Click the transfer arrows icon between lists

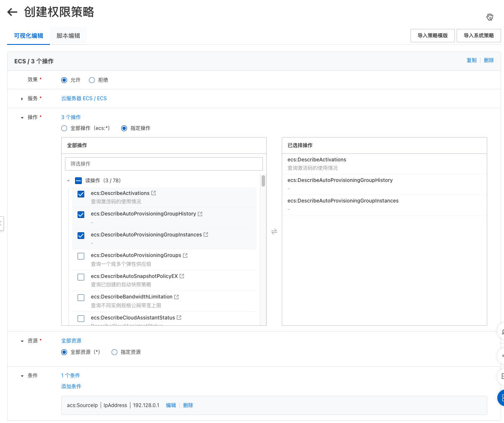[x=274, y=231]
